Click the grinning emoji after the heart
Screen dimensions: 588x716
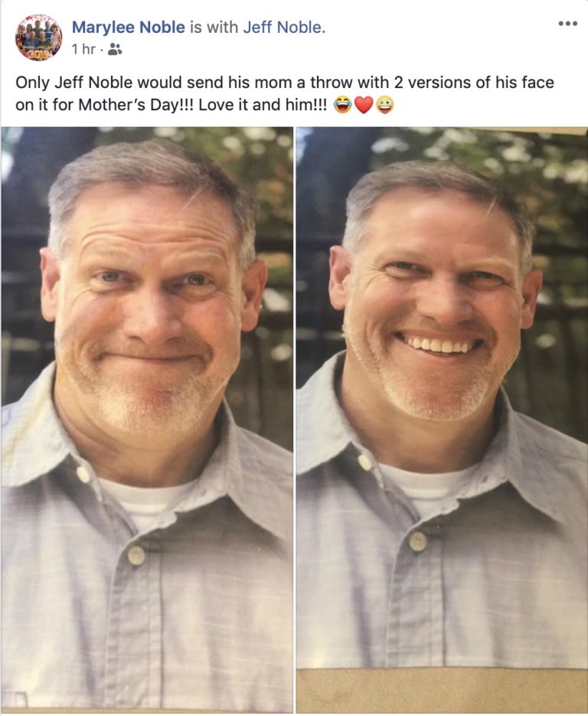pos(385,105)
